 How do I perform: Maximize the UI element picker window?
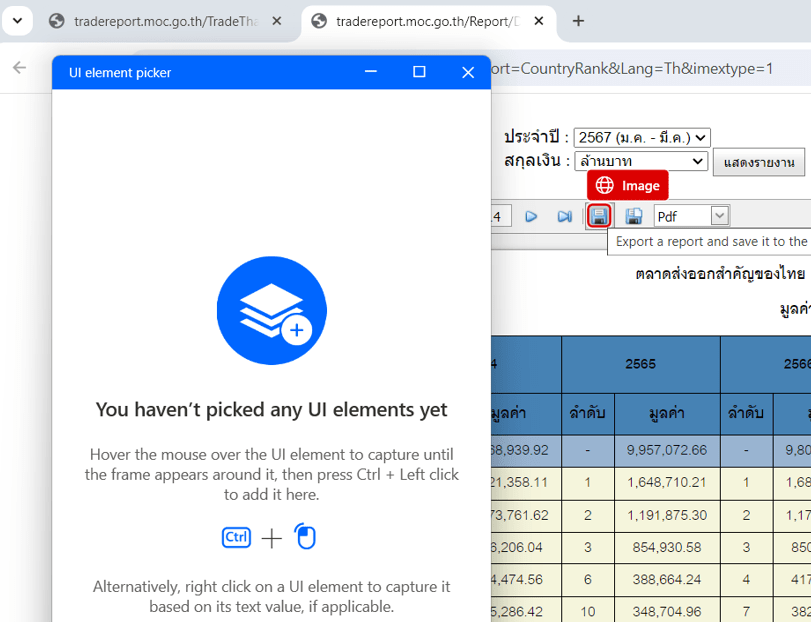pyautogui.click(x=419, y=72)
